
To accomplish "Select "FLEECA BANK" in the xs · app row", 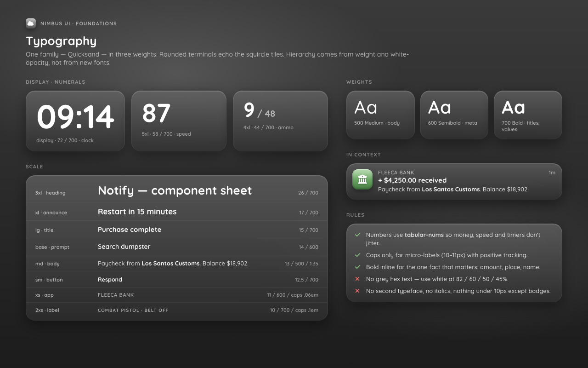I will coord(116,295).
